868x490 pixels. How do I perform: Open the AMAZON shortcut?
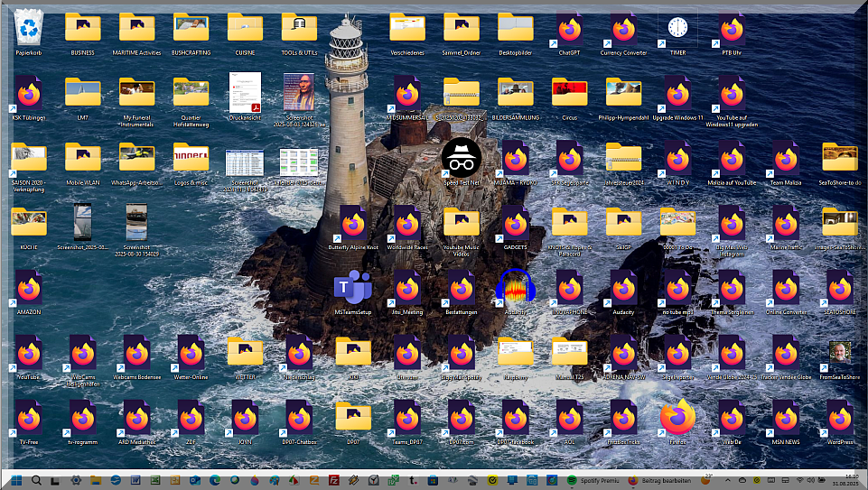29,289
